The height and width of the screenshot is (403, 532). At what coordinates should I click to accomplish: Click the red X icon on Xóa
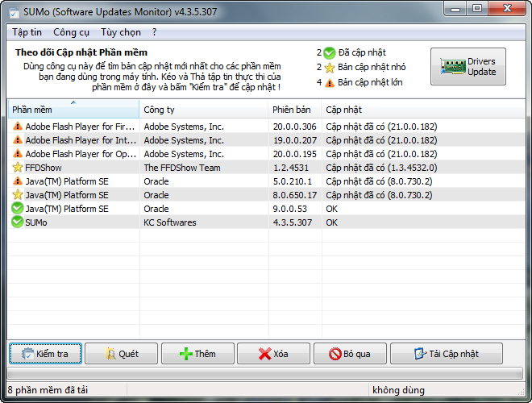coord(265,354)
